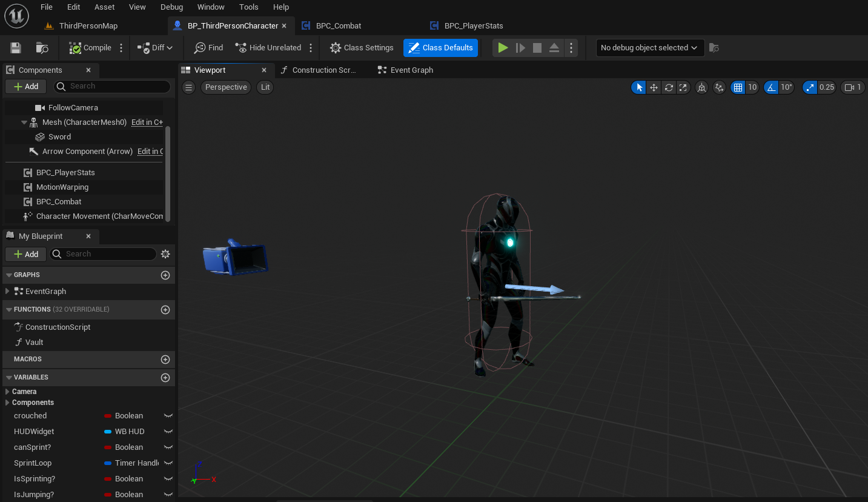Expand the EventGraph tree item

point(7,292)
